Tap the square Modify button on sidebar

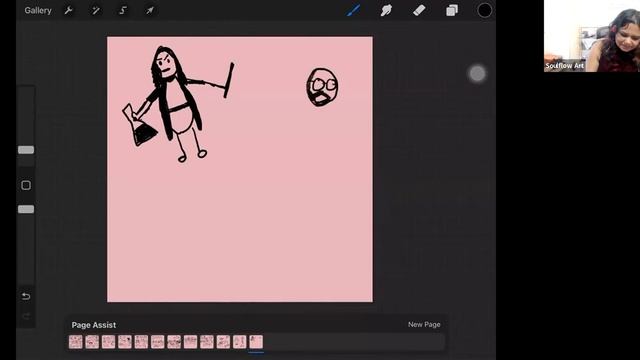26,185
